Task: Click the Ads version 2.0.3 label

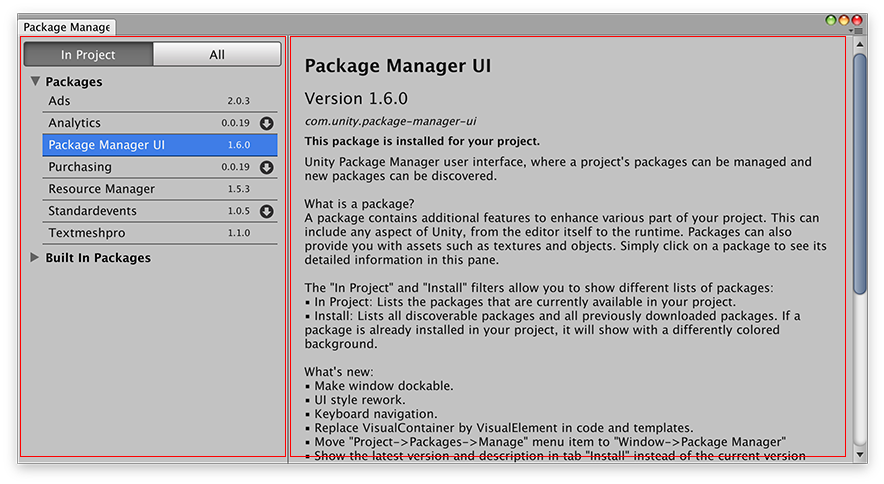Action: coord(238,101)
